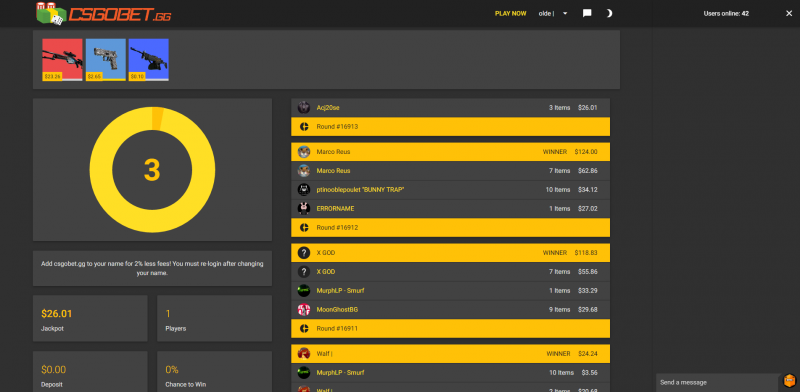Viewport: 800px width, 392px height.
Task: Click the ERRORNAME player name
Action: [x=335, y=208]
